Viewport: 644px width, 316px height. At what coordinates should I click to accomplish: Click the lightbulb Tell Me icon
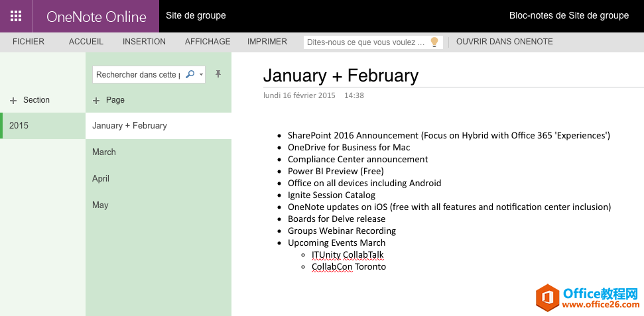tap(434, 42)
